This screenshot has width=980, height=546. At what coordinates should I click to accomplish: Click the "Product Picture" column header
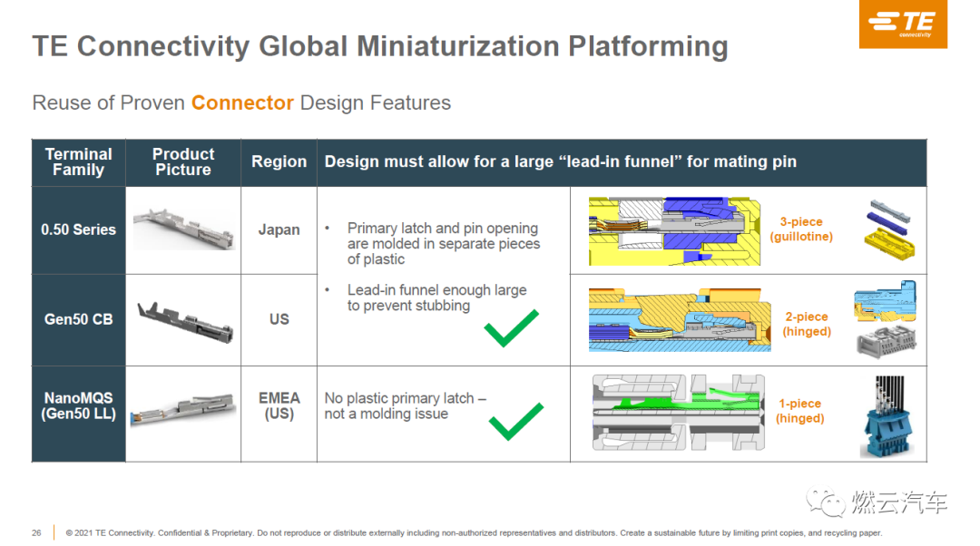point(183,161)
